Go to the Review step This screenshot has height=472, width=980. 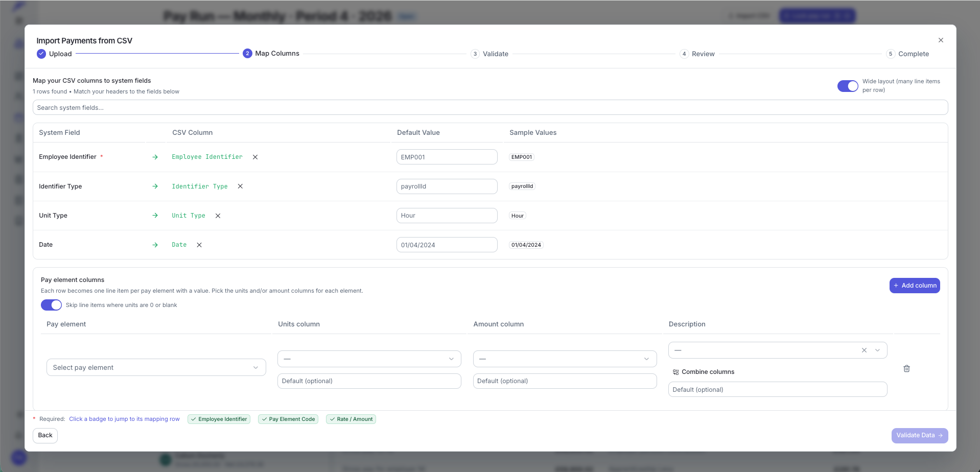tap(697, 54)
